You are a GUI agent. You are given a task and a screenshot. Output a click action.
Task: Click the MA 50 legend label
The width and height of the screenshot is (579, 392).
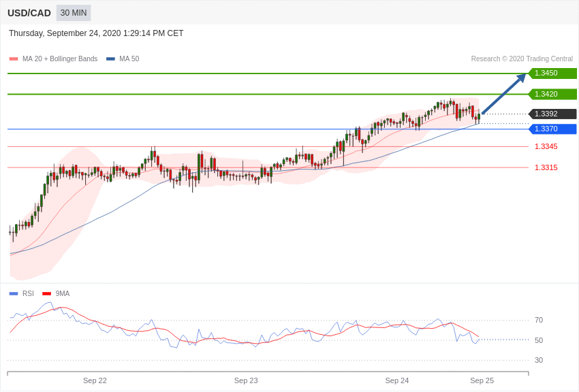pyautogui.click(x=129, y=59)
